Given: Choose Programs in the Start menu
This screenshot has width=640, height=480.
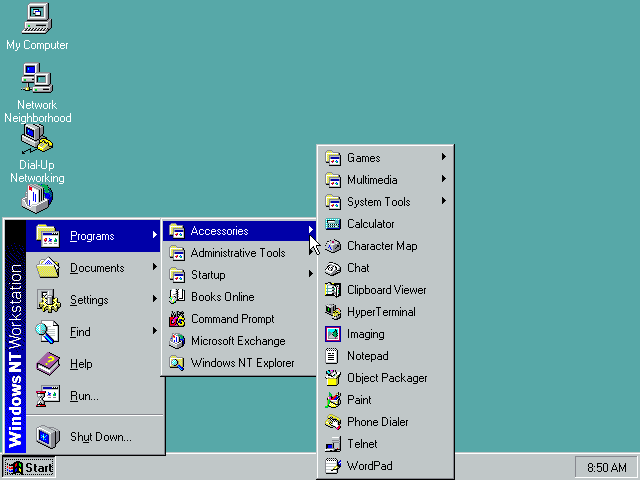Looking at the screenshot, I should tap(93, 236).
